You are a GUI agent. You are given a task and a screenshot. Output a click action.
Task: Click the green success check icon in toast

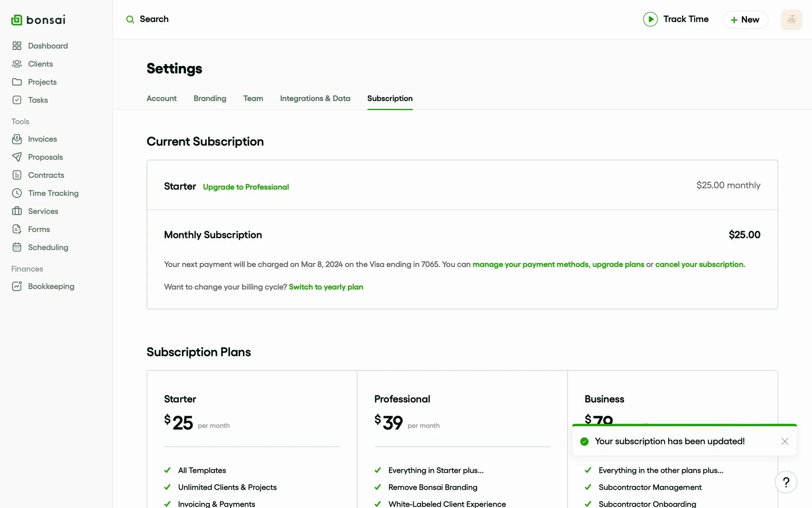(x=584, y=442)
